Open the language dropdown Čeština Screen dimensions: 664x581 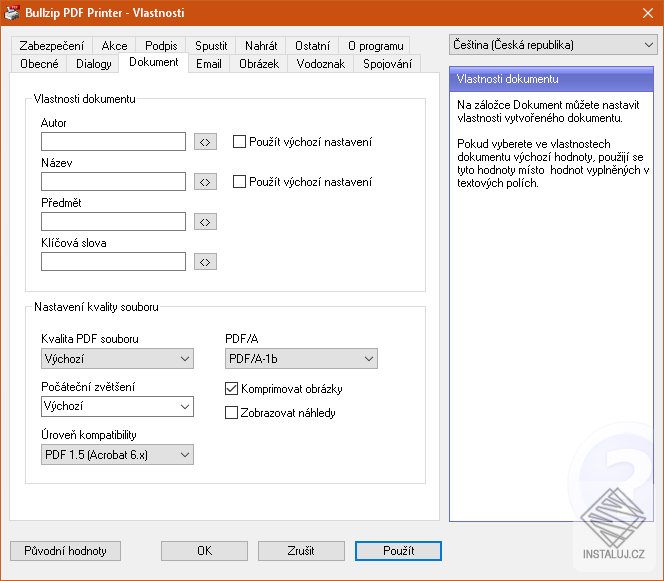click(x=553, y=44)
